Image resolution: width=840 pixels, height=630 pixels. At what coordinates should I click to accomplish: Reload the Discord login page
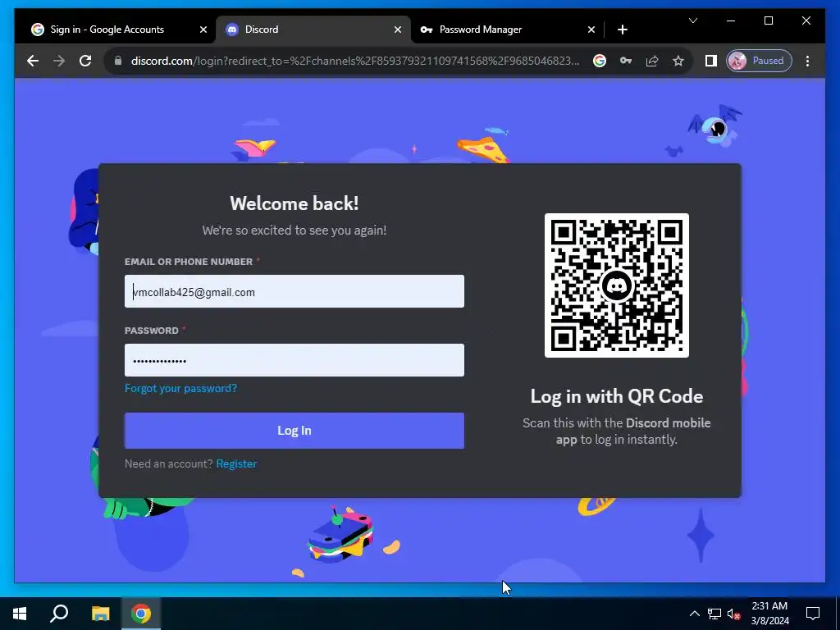point(85,61)
